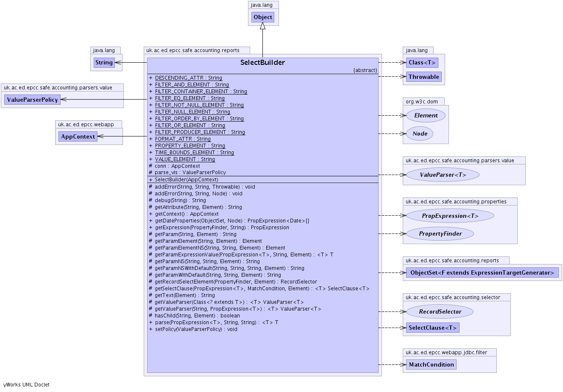Click the SelectBuilder(AppContext) constructor entry
This screenshot has width=563, height=392.
pos(186,180)
